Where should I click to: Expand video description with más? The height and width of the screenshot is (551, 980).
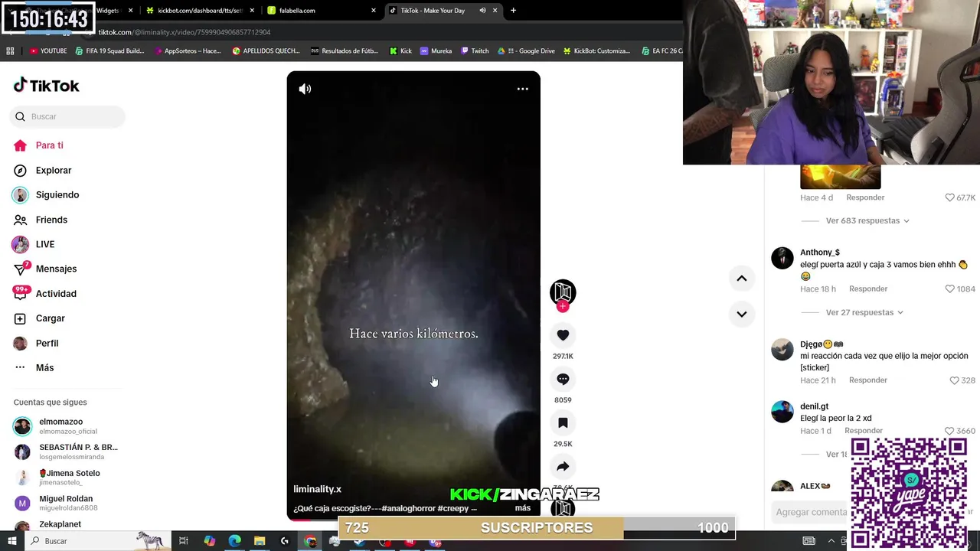[x=523, y=508]
